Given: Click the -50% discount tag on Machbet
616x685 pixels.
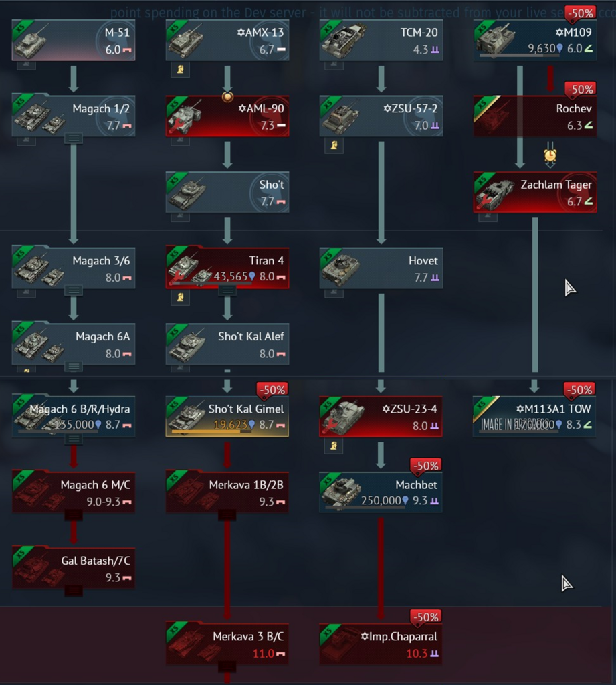Looking at the screenshot, I should (426, 466).
